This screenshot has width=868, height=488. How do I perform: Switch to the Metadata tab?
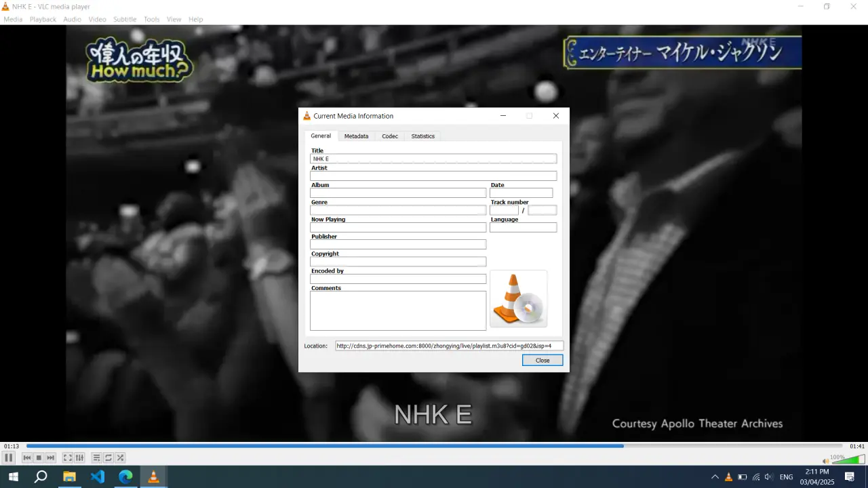[x=356, y=136]
